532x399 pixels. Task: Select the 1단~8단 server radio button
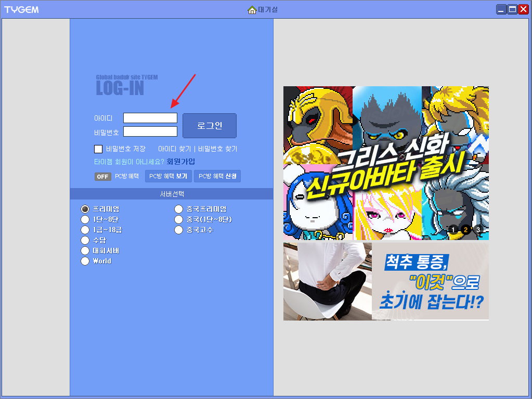(85, 220)
